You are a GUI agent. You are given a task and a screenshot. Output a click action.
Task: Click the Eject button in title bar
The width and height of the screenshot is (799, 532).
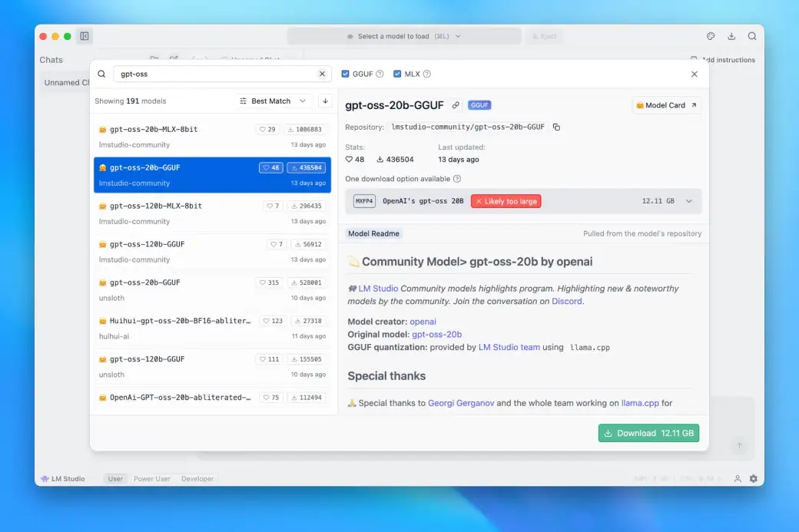(x=544, y=36)
